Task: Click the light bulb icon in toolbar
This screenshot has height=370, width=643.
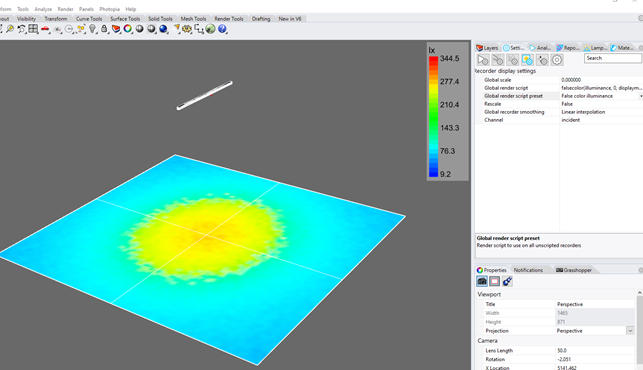Action: [x=92, y=29]
